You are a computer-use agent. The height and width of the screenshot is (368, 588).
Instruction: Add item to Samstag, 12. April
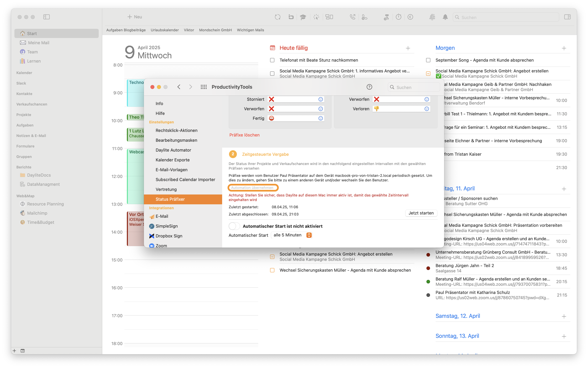[564, 316]
